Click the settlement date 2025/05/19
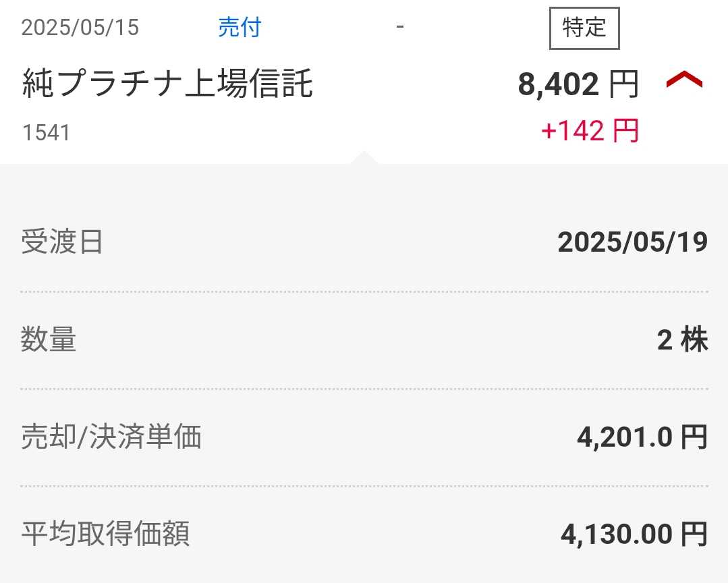Viewport: 728px width, 583px height. tap(632, 242)
